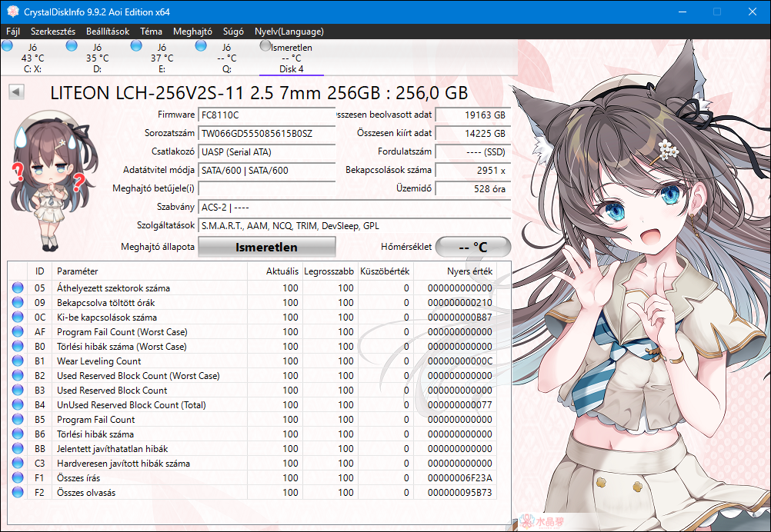
Task: Click the Küszöbérték column header
Action: tap(385, 271)
